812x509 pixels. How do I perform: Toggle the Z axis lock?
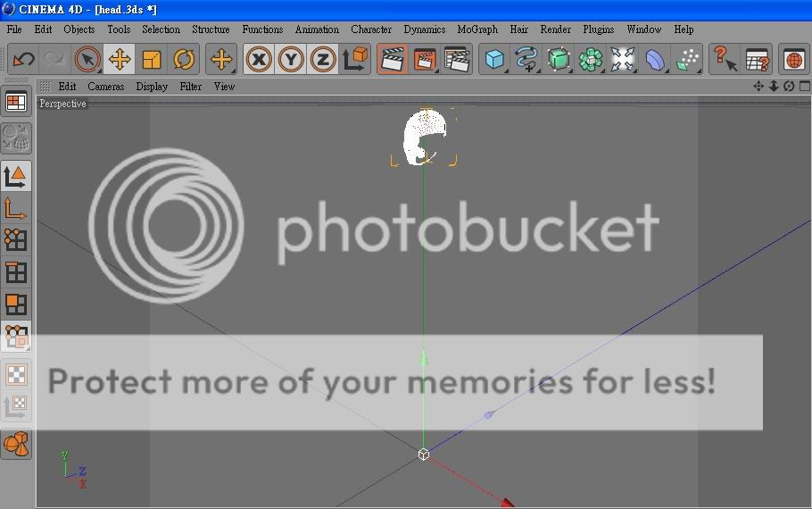click(x=323, y=60)
